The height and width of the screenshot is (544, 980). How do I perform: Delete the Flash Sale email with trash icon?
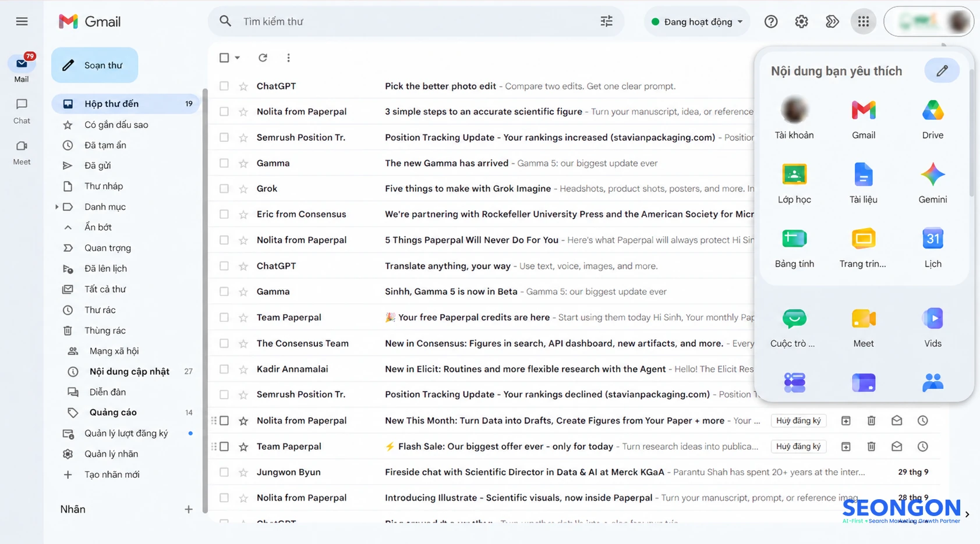click(871, 446)
